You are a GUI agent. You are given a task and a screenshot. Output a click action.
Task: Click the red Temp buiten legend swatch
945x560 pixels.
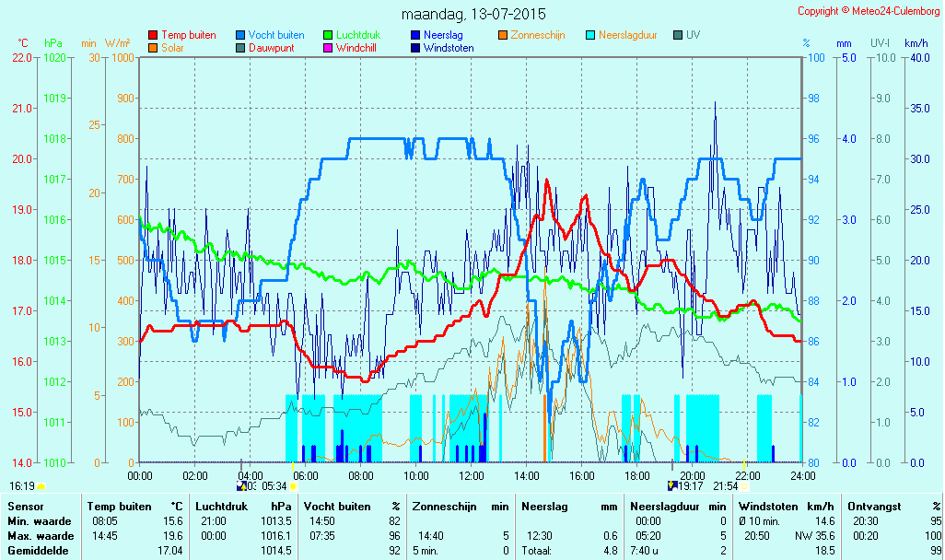pos(153,36)
